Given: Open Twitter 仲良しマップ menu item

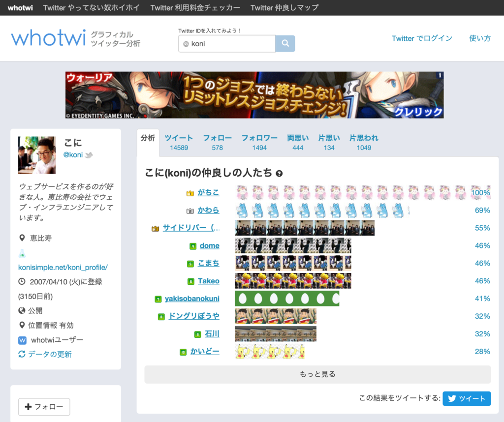Looking at the screenshot, I should (x=284, y=8).
